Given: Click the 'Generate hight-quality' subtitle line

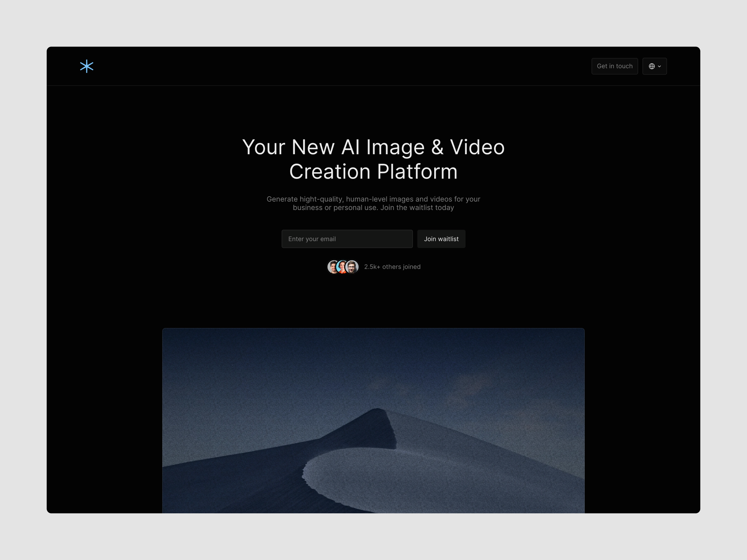Looking at the screenshot, I should pyautogui.click(x=373, y=199).
